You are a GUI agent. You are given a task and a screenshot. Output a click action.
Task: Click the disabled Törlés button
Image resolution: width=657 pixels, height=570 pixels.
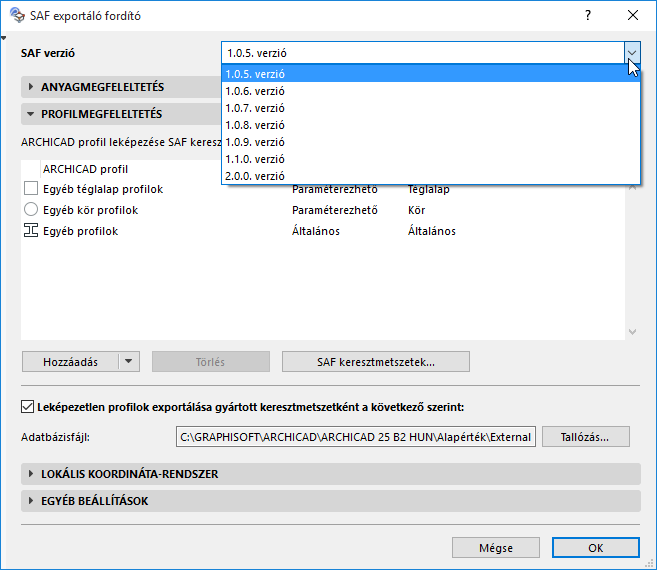point(211,361)
